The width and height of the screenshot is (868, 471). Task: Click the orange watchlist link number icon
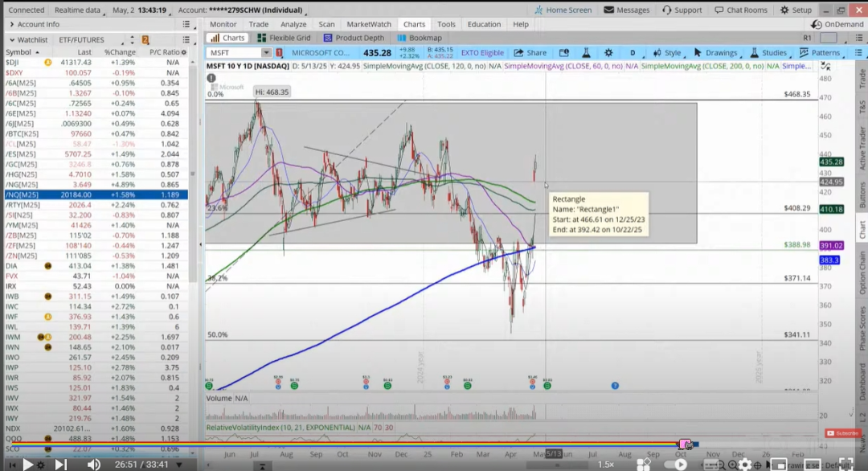(x=145, y=40)
